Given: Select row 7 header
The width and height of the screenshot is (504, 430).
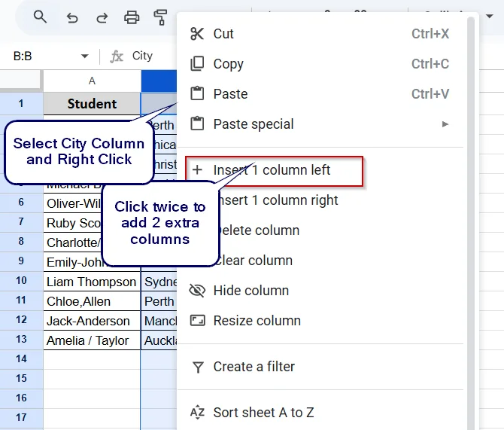Looking at the screenshot, I should [21, 221].
